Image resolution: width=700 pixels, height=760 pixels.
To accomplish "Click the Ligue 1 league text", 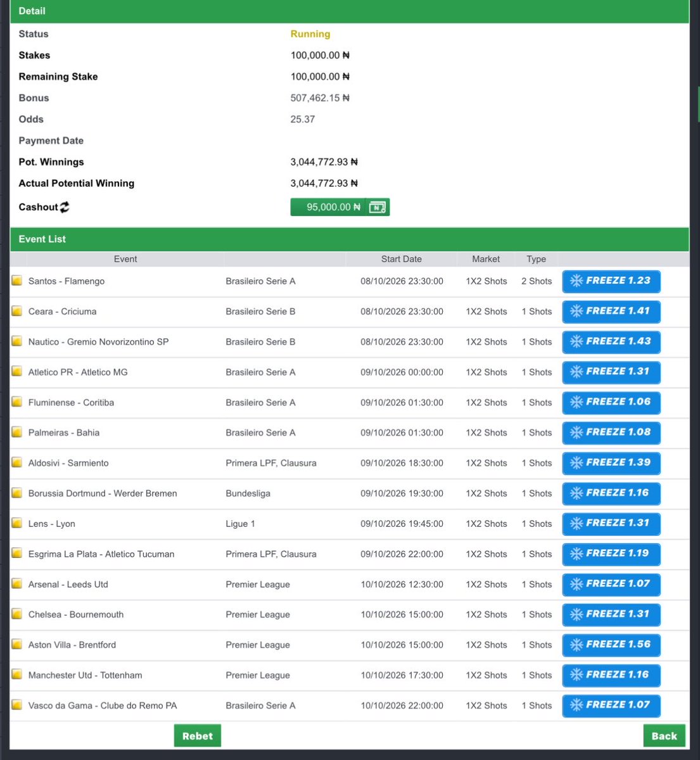I will click(x=240, y=524).
